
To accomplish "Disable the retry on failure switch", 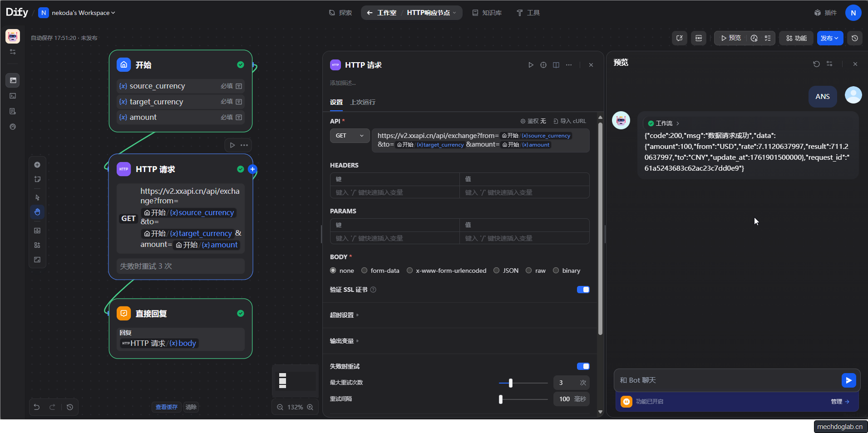I will [x=583, y=366].
